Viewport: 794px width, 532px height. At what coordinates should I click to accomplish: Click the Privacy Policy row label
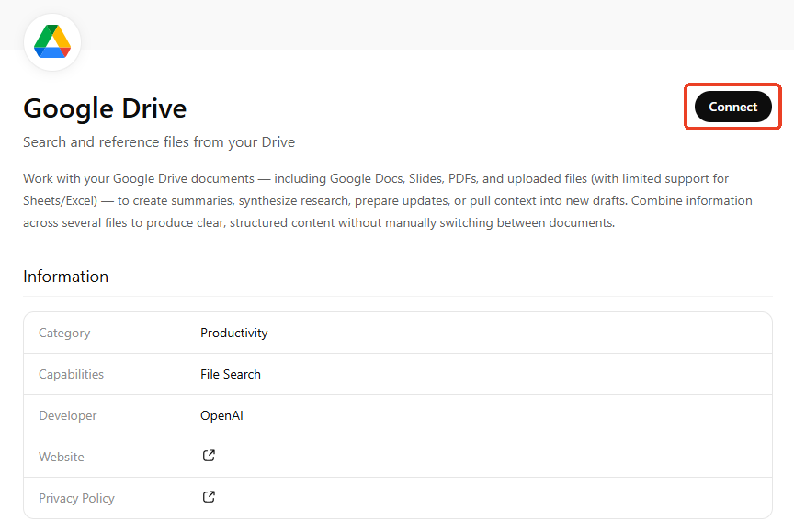tap(76, 498)
